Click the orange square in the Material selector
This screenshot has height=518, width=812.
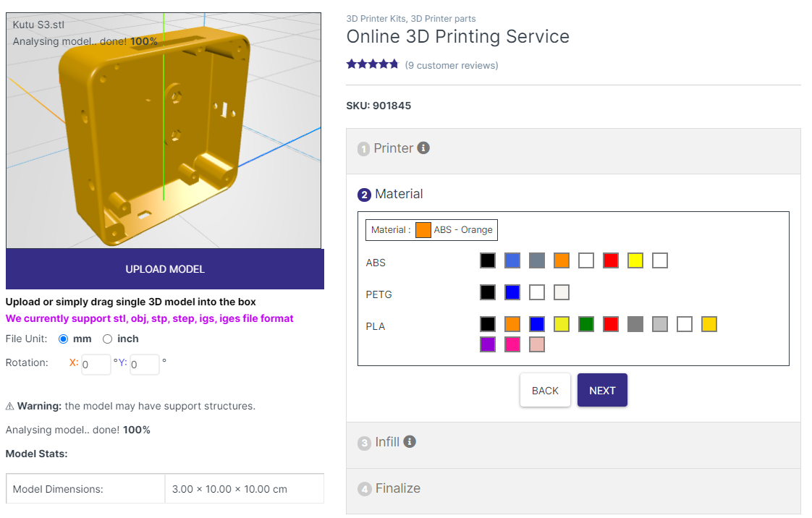pyautogui.click(x=423, y=229)
